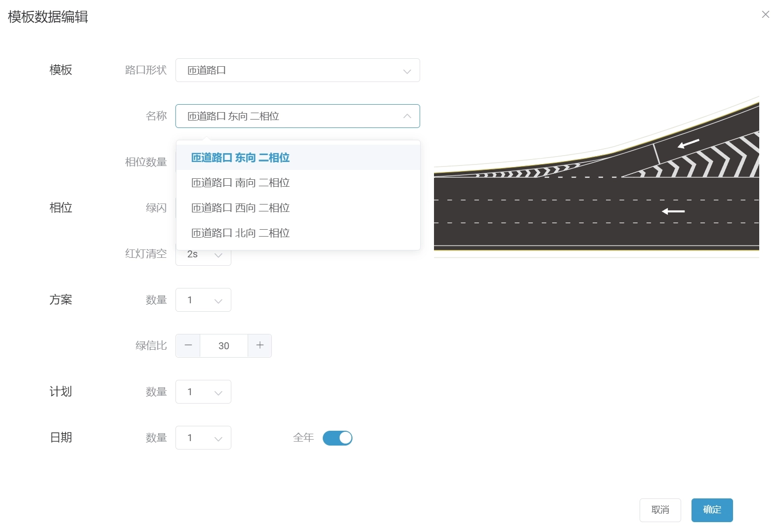The image size is (779, 532).
Task: Open the 计划 数量 dropdown
Action: click(x=203, y=392)
